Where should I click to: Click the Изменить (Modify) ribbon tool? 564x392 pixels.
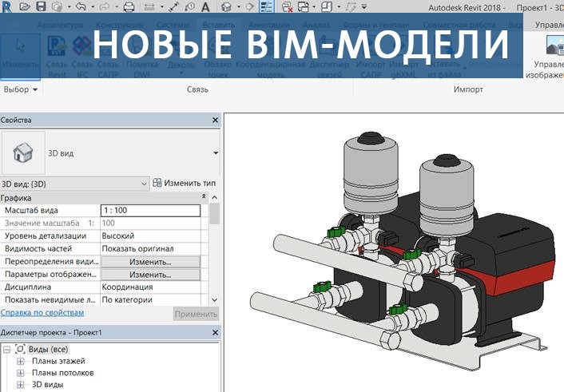click(20, 56)
